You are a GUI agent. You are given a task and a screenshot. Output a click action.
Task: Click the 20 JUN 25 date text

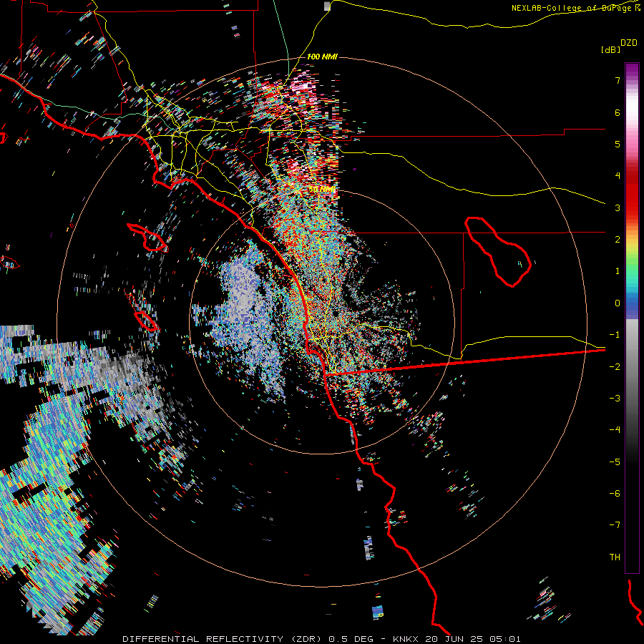click(x=454, y=639)
